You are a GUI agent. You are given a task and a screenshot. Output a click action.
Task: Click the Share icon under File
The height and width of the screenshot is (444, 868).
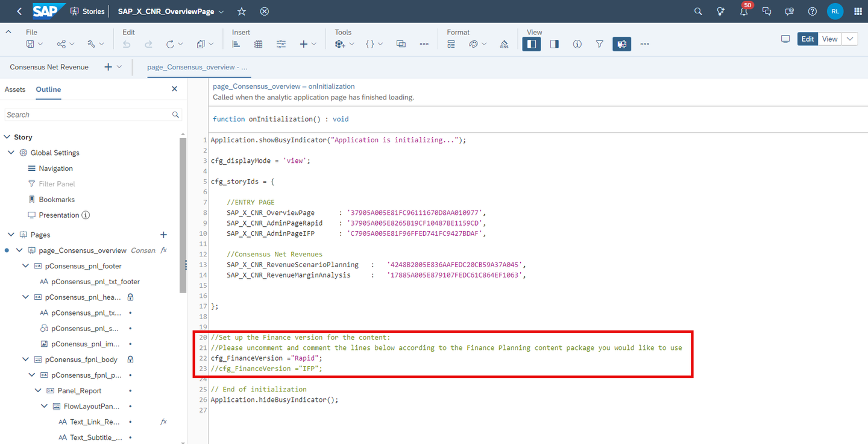pyautogui.click(x=61, y=44)
